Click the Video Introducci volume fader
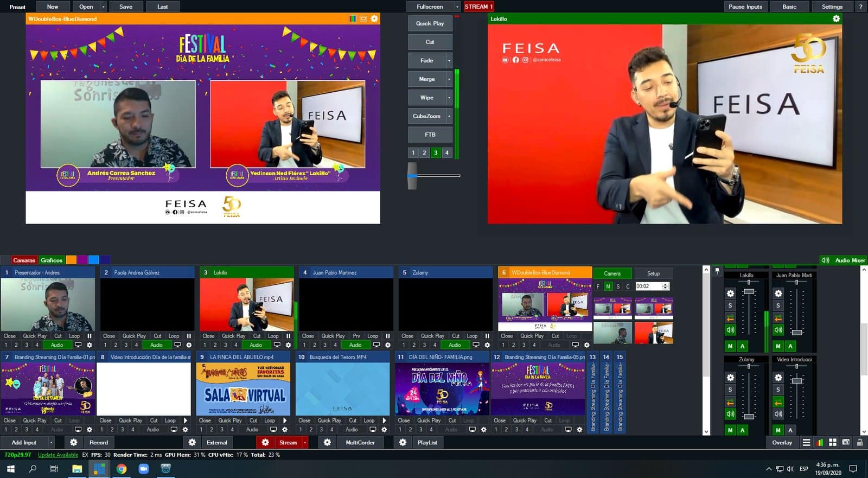 tap(796, 381)
